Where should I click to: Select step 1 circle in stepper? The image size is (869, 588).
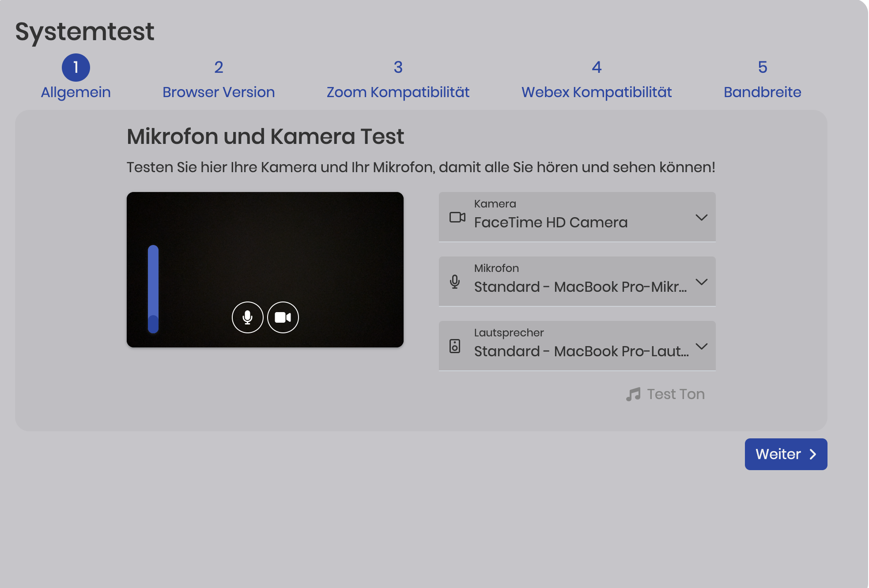coord(76,68)
